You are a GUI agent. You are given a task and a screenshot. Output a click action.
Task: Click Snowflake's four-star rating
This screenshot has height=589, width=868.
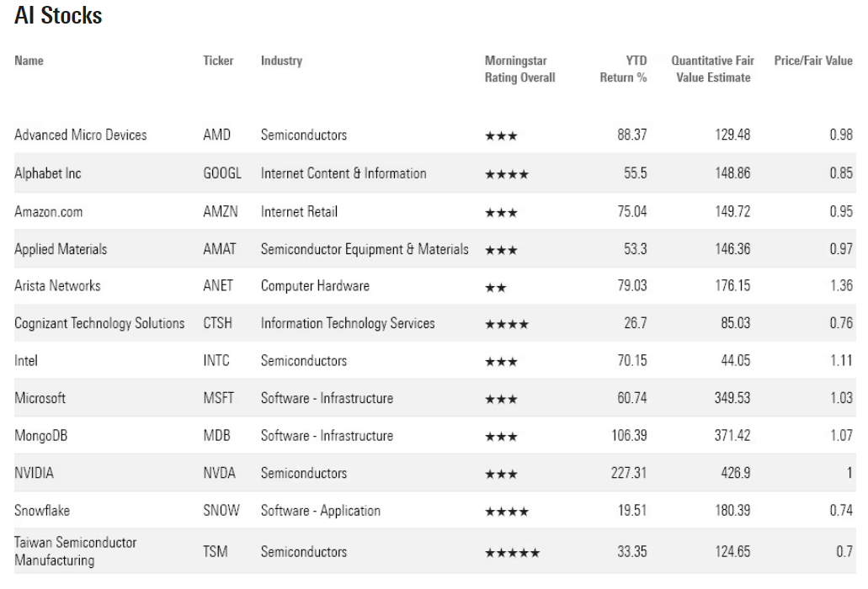pyautogui.click(x=506, y=512)
